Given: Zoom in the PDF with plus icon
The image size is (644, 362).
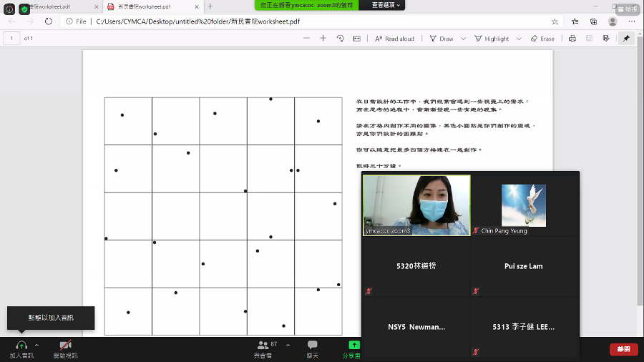Looking at the screenshot, I should point(323,38).
